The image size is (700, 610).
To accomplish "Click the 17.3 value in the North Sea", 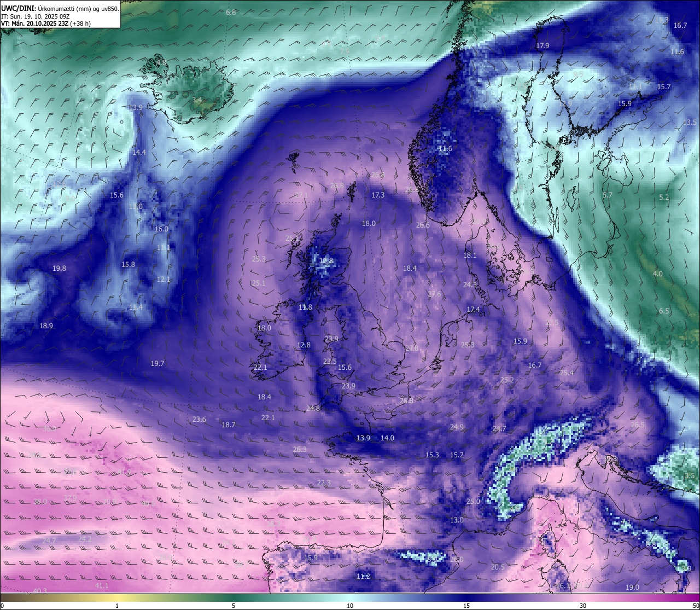I will (378, 195).
